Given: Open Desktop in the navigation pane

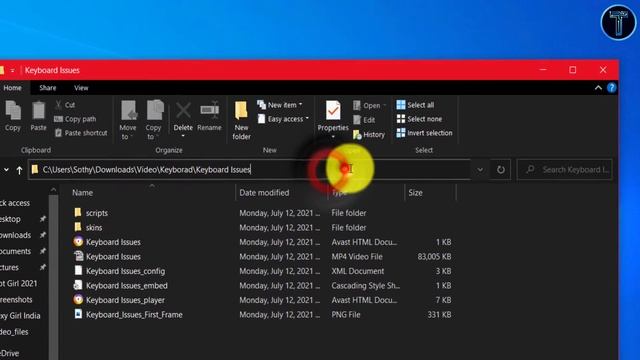Looking at the screenshot, I should (x=10, y=219).
